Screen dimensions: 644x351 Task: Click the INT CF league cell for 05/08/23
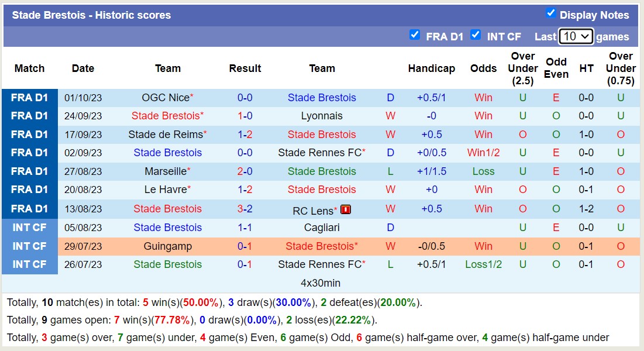(29, 228)
